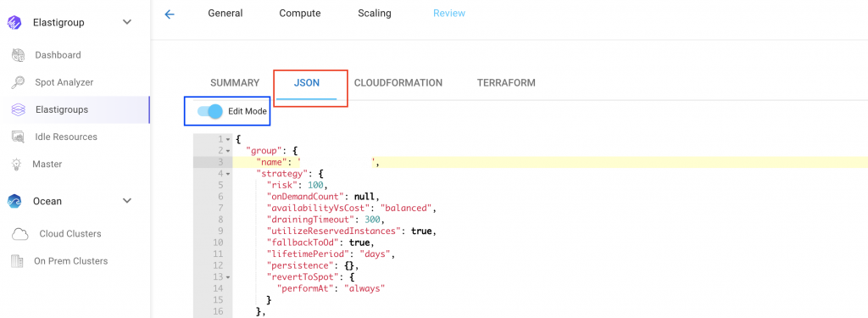Fold the "revertToSpot" block at line 13
The image size is (868, 318).
pos(227,277)
